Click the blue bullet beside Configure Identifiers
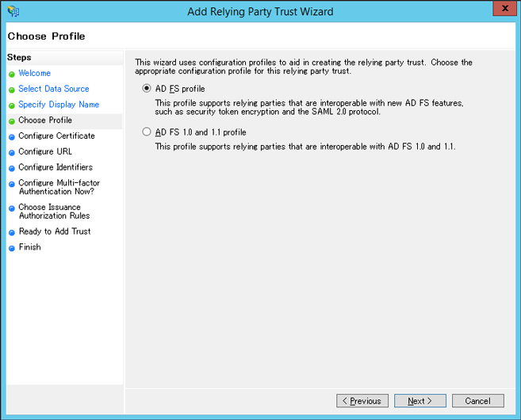521x420 pixels. point(12,168)
